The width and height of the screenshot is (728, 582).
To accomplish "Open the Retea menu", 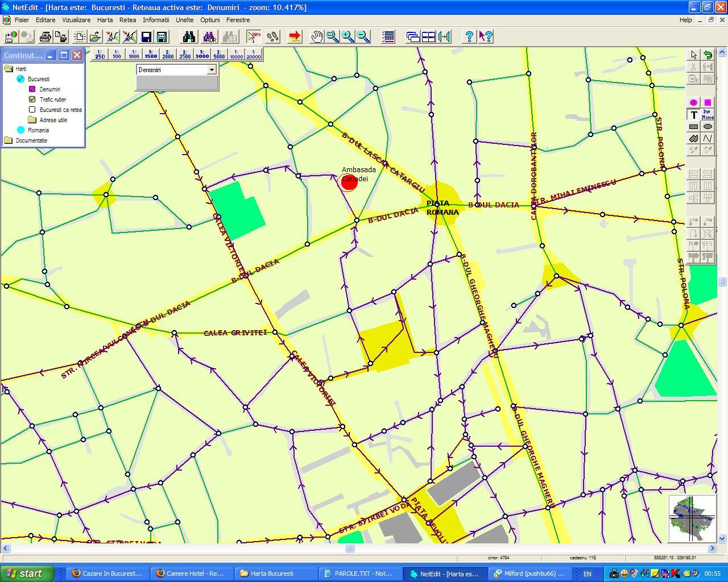I will (127, 20).
